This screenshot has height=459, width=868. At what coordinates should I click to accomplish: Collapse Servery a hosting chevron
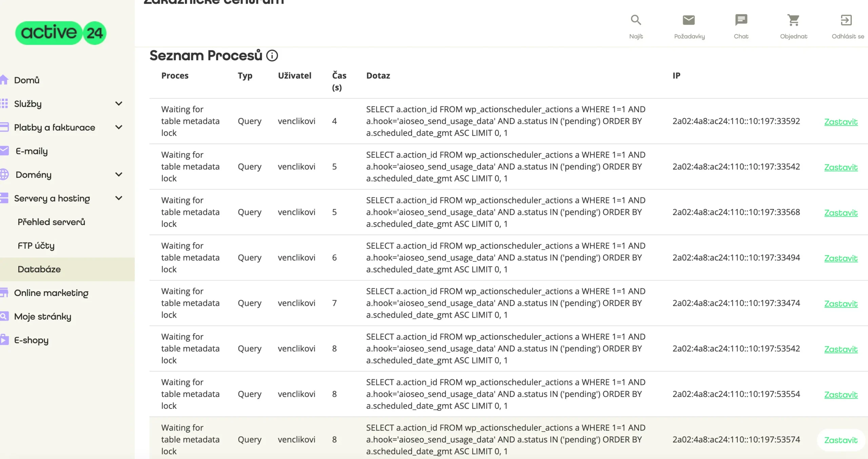pyautogui.click(x=119, y=198)
